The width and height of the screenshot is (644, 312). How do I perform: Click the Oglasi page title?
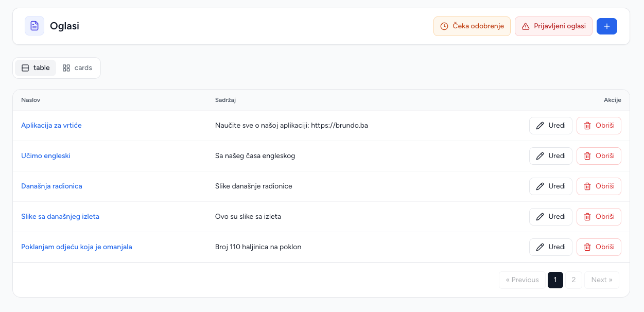(64, 26)
